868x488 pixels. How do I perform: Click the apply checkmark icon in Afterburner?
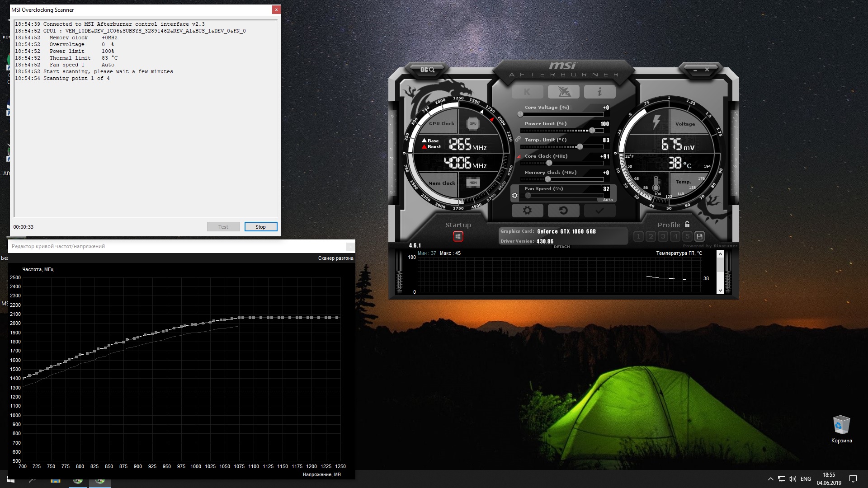point(600,210)
